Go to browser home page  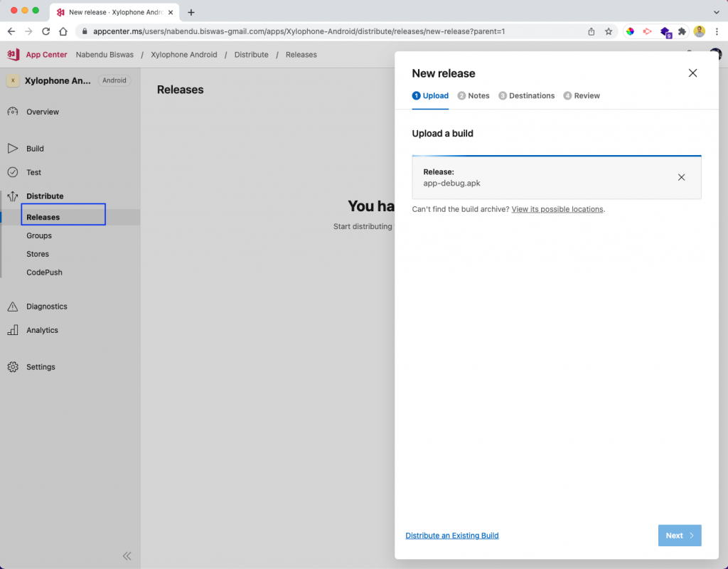click(63, 31)
